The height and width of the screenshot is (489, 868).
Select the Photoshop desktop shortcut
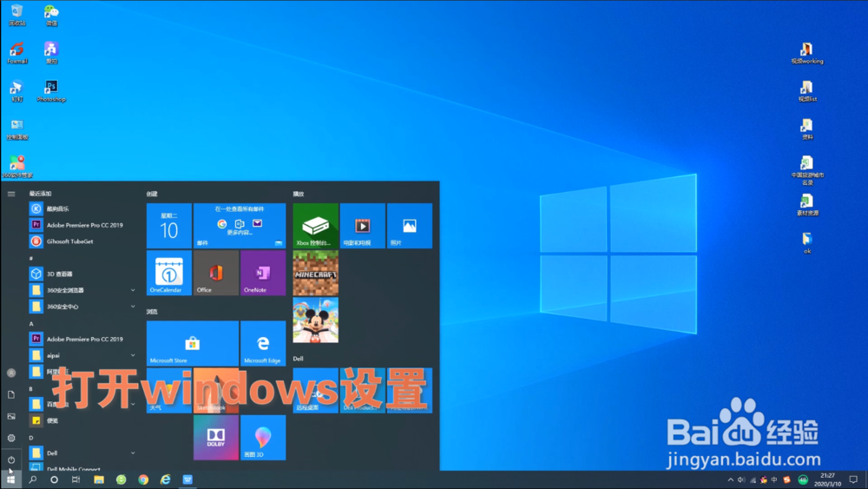point(51,91)
